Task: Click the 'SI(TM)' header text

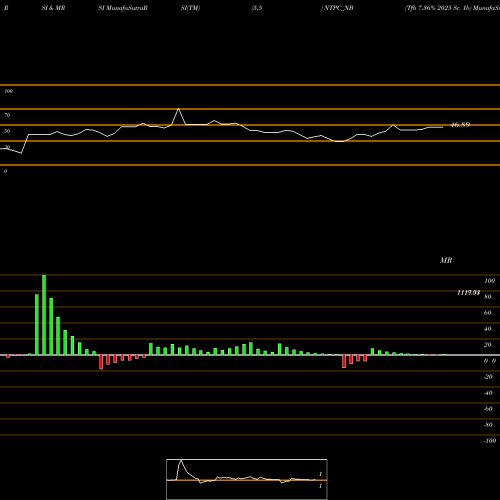Action: coord(190,8)
